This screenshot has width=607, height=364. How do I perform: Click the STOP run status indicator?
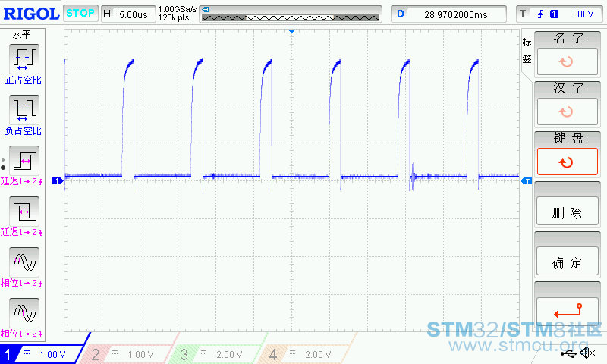coord(80,14)
